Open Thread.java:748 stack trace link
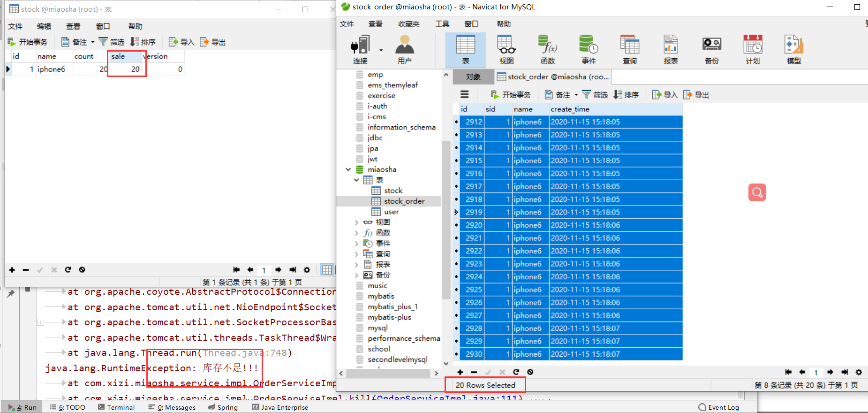868x413 pixels. [244, 353]
